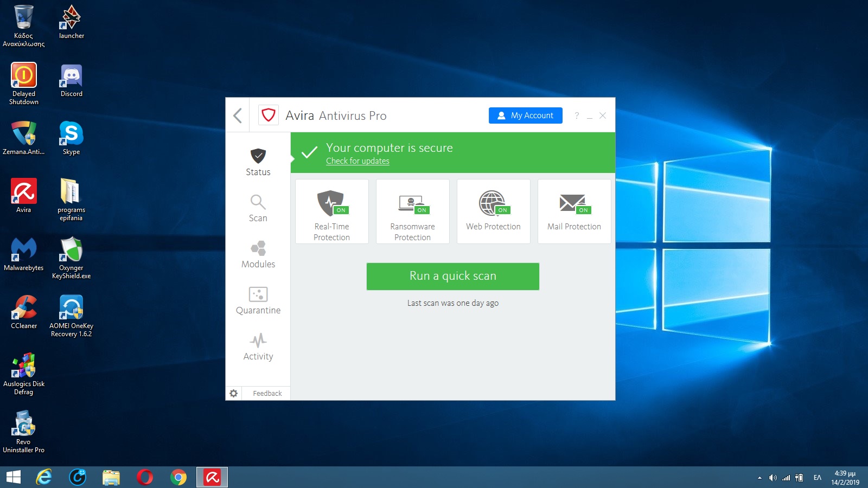Click the Feedback link in Avira
This screenshot has height=488, width=868.
267,393
